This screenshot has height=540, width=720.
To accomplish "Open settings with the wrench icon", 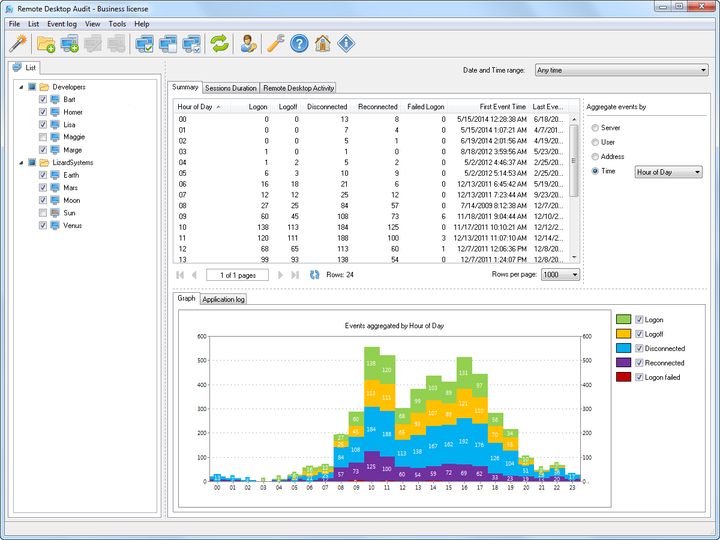I will point(276,44).
